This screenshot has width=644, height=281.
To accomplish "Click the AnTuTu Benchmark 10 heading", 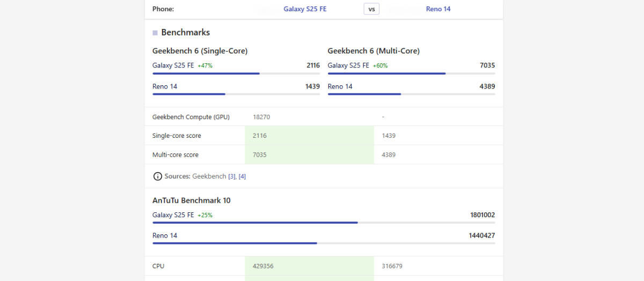I will pyautogui.click(x=192, y=201).
